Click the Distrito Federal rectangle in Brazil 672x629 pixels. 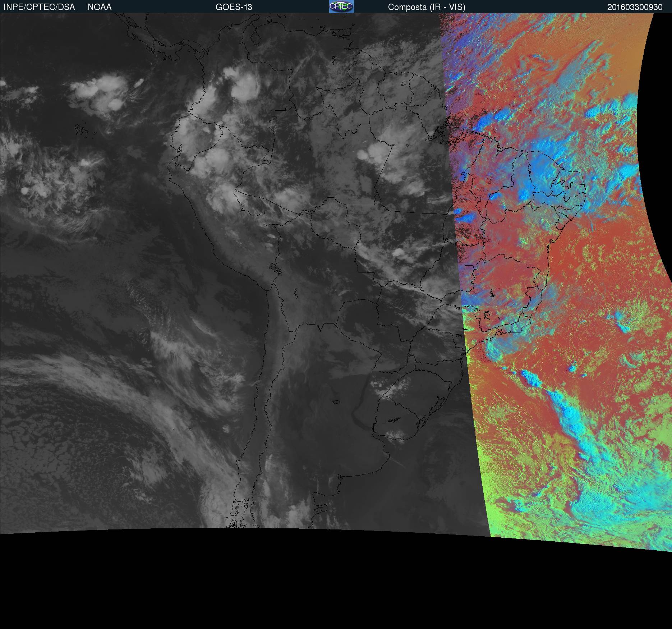(x=469, y=267)
